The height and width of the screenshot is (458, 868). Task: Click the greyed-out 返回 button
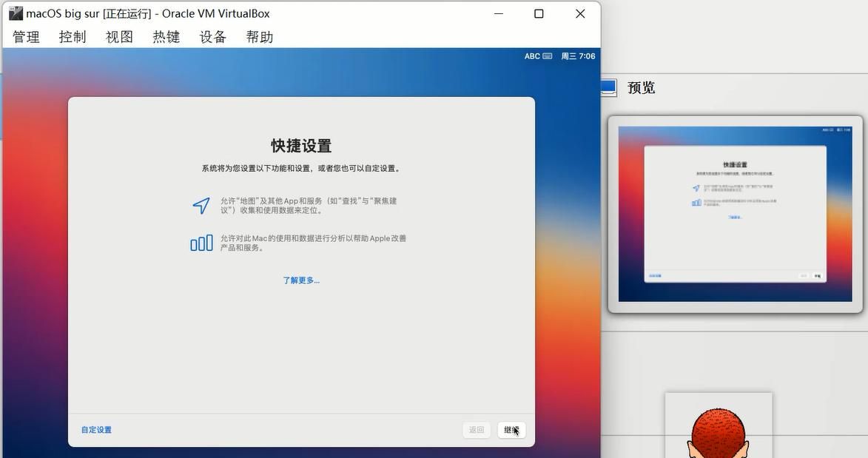click(x=477, y=430)
